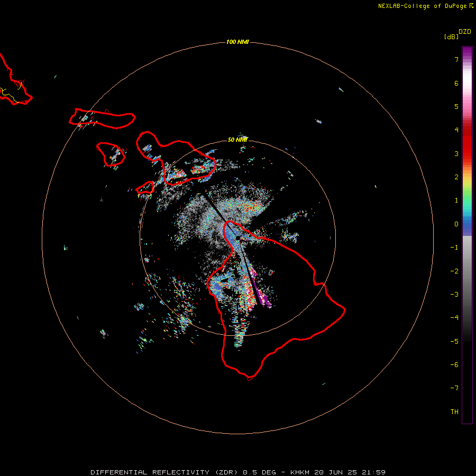Click the 50 NMI range ring label

pos(237,140)
